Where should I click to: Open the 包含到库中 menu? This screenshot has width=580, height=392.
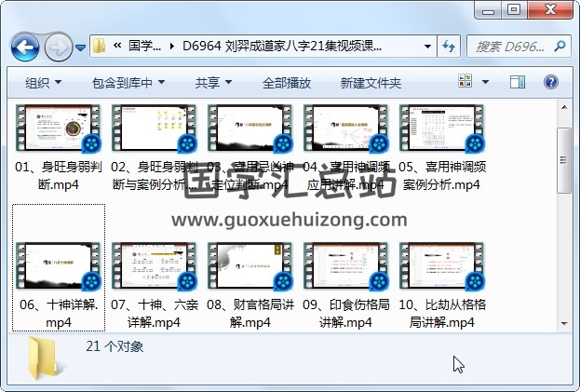(128, 83)
